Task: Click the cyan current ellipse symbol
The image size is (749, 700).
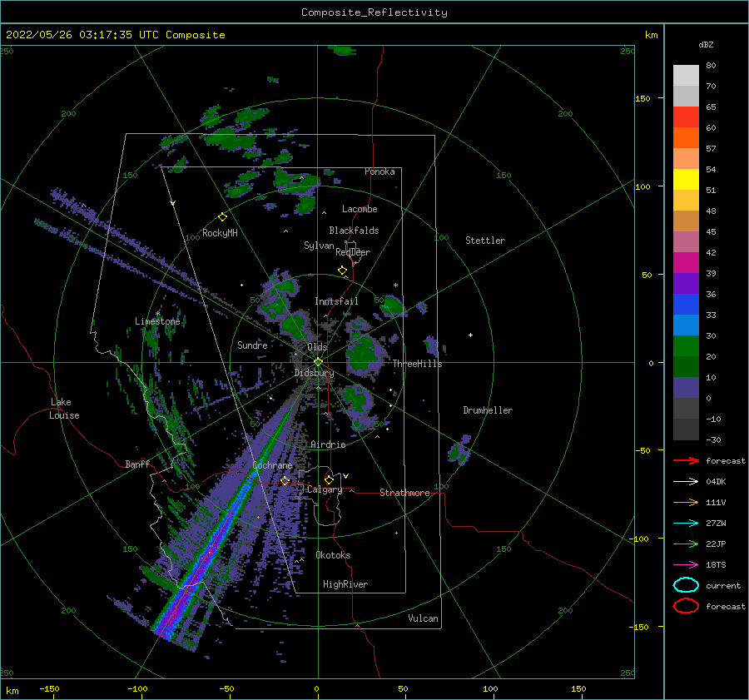Action: pos(686,585)
